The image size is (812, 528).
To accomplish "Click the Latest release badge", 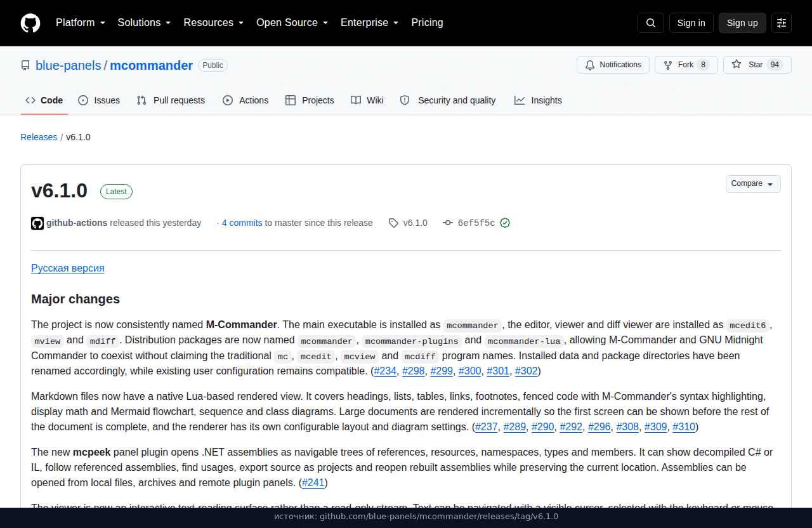I will coord(116,192).
